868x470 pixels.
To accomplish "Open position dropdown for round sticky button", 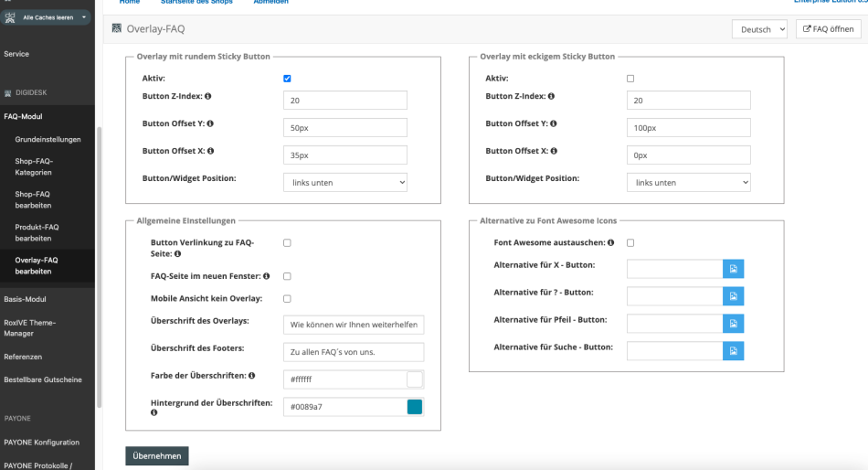I will click(x=345, y=182).
